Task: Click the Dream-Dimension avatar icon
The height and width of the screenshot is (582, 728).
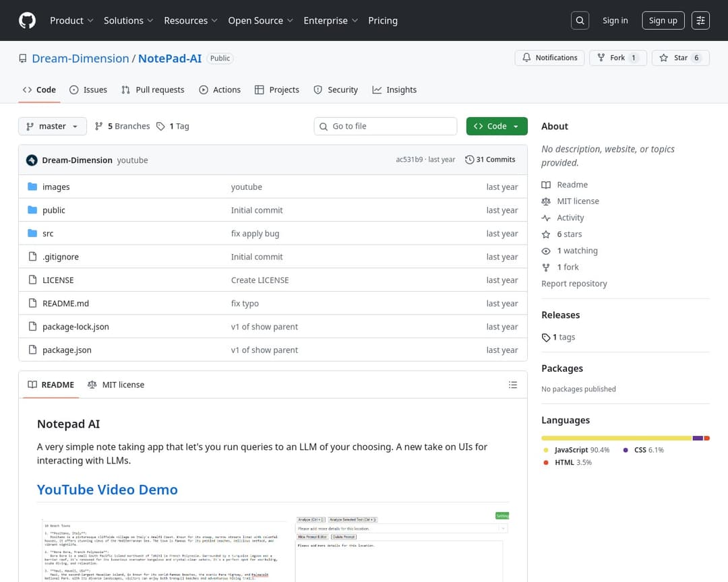Action: click(32, 160)
